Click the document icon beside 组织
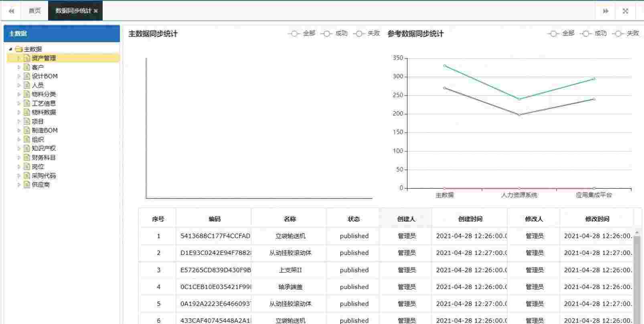 (x=27, y=139)
